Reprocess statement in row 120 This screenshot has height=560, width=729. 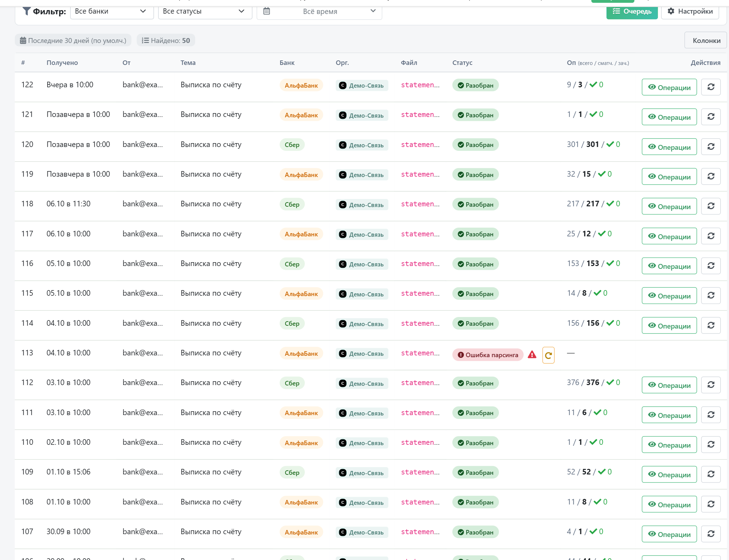click(x=711, y=147)
